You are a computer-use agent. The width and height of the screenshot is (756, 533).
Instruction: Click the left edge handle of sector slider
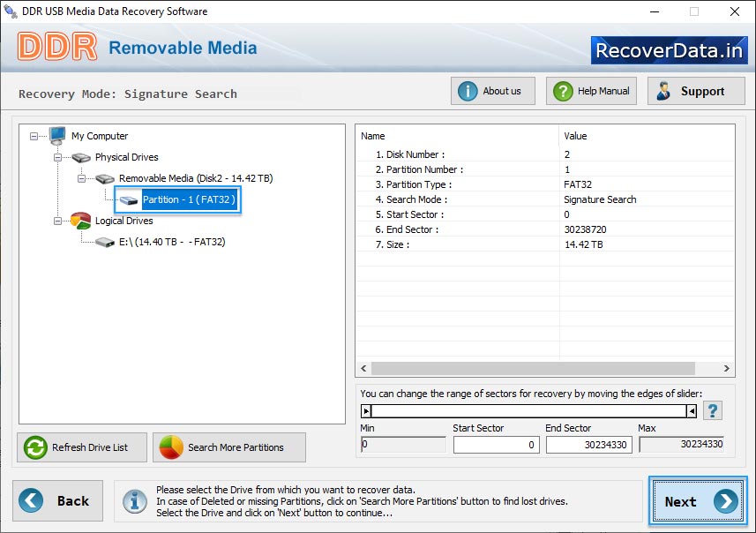366,411
